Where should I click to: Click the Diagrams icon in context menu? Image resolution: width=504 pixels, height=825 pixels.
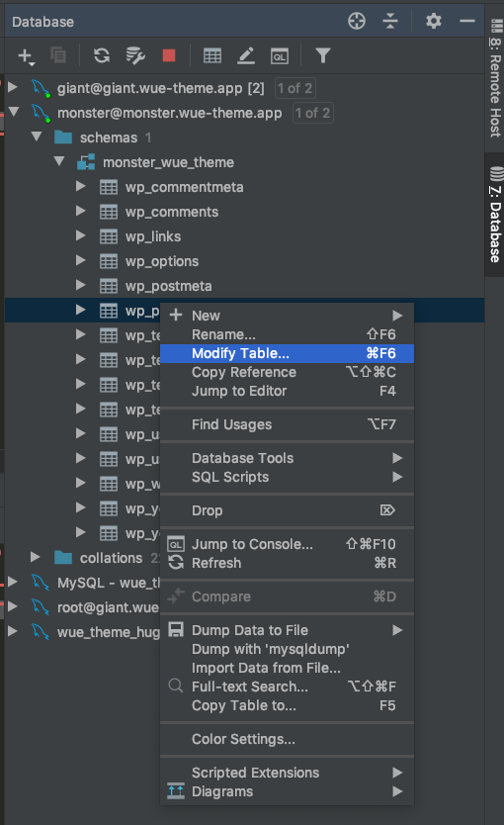(x=176, y=790)
